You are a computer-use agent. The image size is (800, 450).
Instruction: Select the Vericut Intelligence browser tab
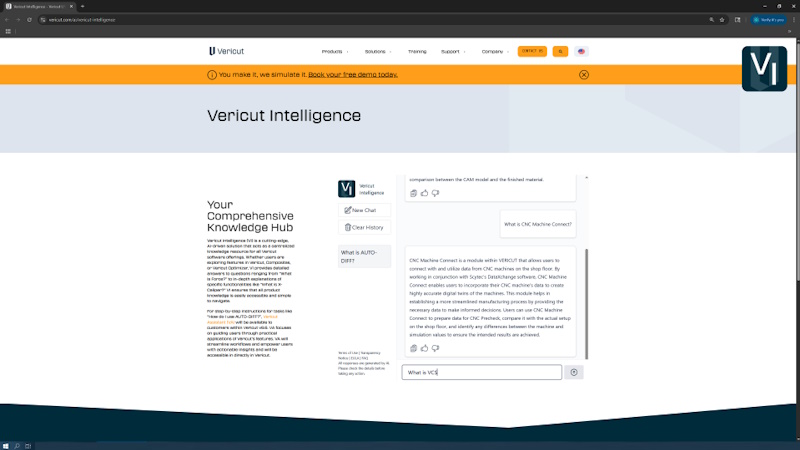click(x=39, y=6)
